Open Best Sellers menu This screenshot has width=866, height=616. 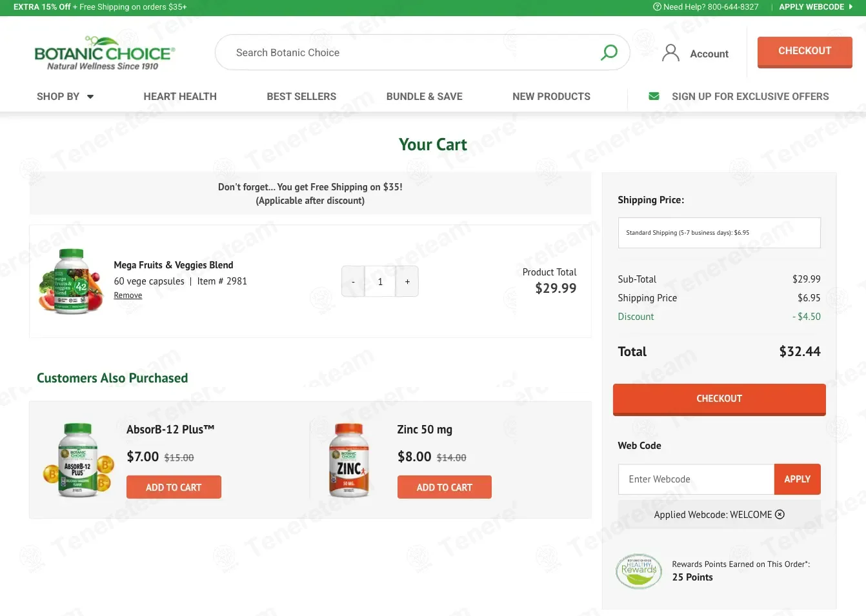[x=301, y=97]
